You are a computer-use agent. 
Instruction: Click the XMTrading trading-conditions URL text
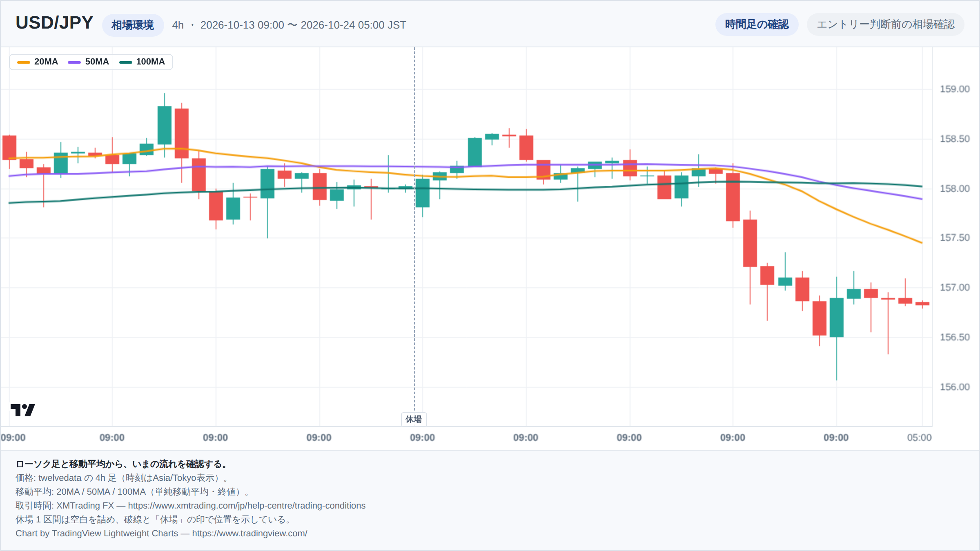coord(247,506)
